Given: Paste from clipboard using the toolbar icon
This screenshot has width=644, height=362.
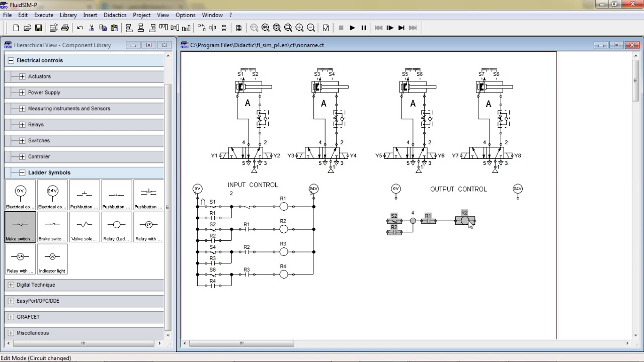Looking at the screenshot, I should coord(114,28).
